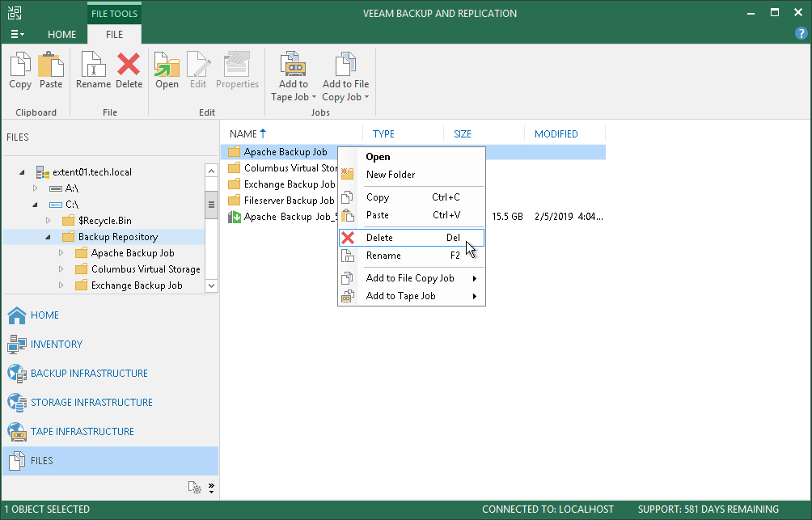
Task: Select the Apache Backup Job_ backup file
Action: 282,217
